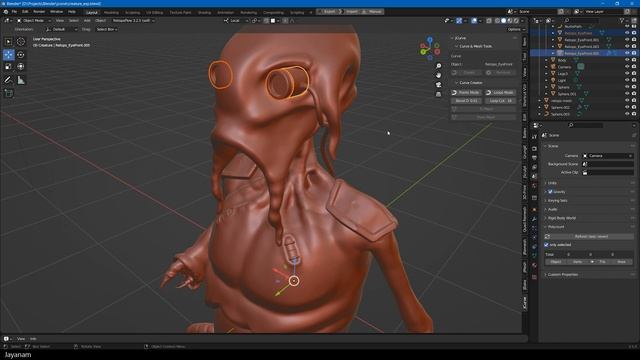Adjust the Loop Cut value field
640x360 pixels.
click(500, 101)
